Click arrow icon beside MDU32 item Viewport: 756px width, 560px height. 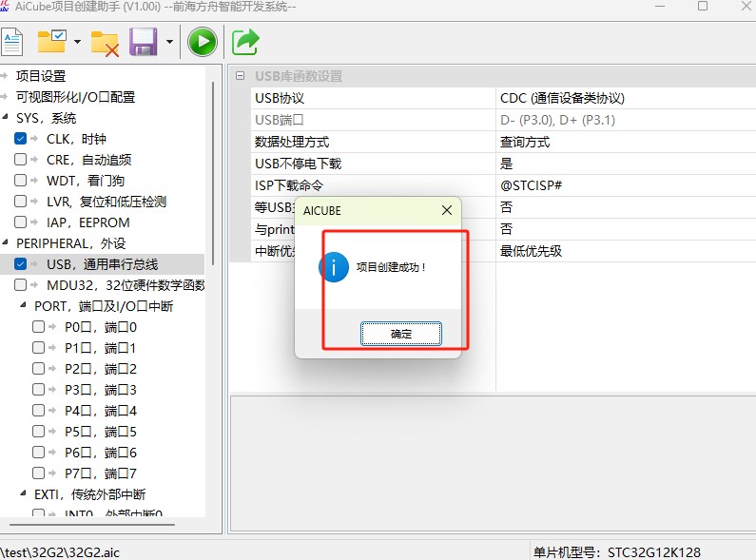click(34, 285)
